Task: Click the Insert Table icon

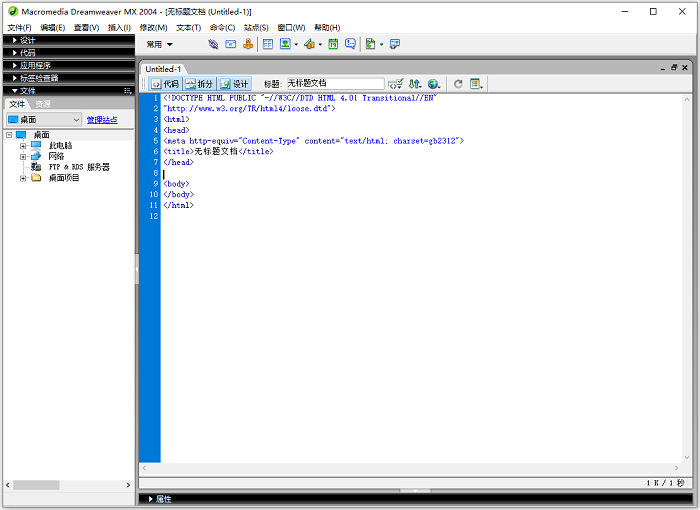Action: (x=267, y=44)
